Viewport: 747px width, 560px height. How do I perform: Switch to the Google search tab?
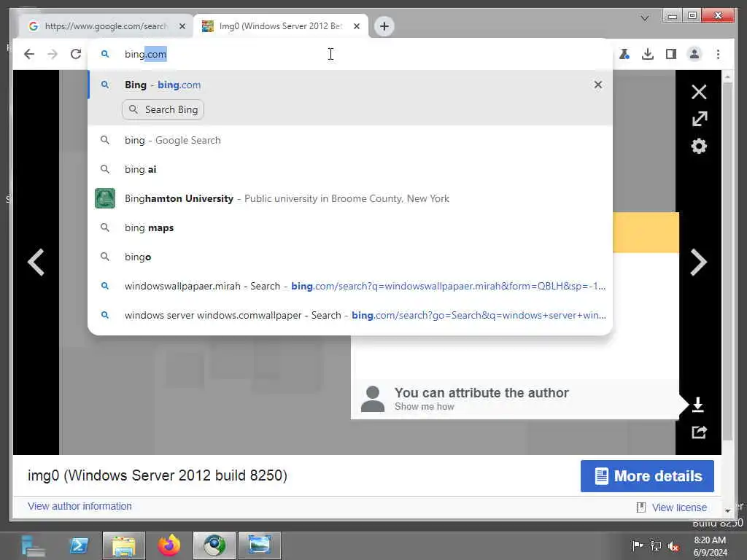pos(105,26)
